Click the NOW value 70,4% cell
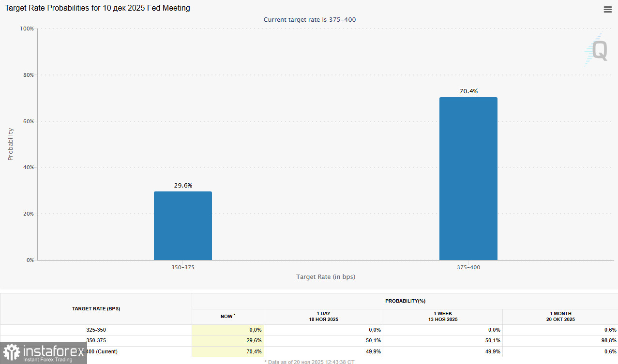Image resolution: width=618 pixels, height=364 pixels. click(x=228, y=351)
